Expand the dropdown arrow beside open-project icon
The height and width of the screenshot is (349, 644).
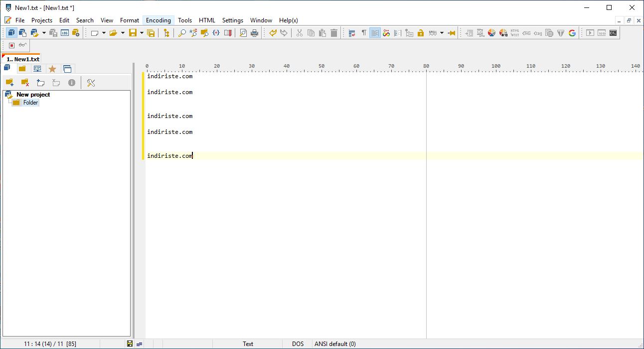click(44, 33)
